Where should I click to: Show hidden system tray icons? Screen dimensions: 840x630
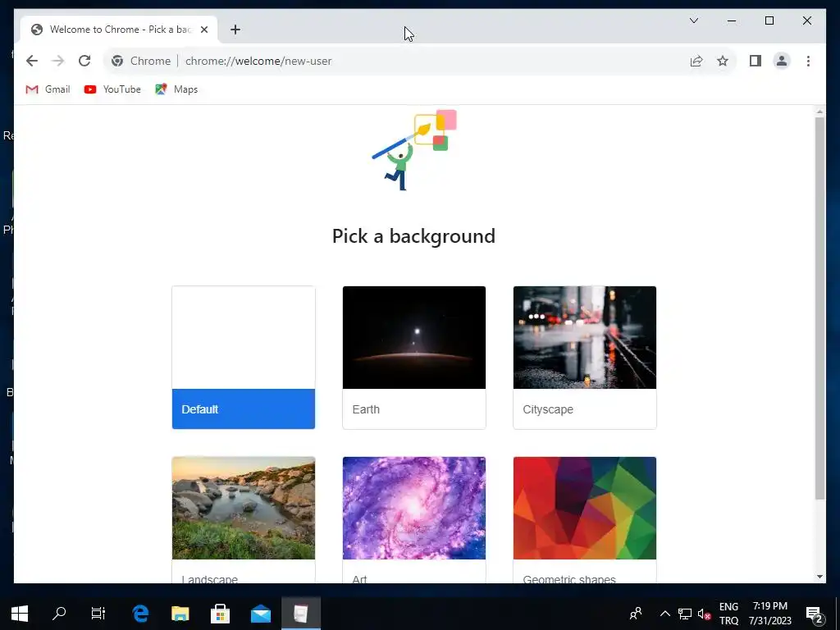[x=664, y=614]
